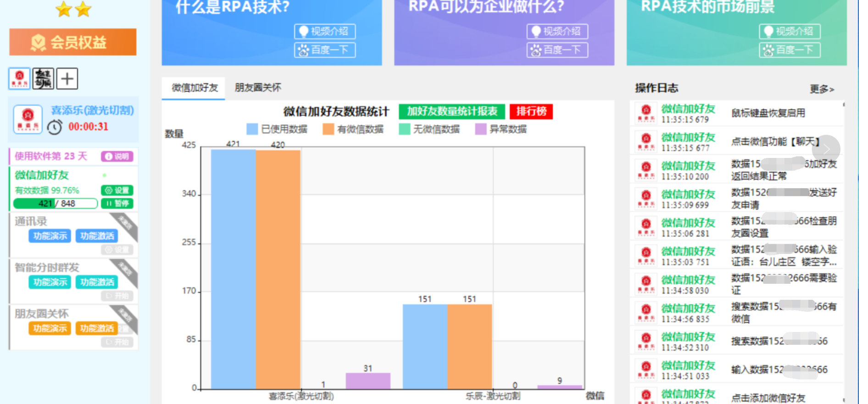The width and height of the screenshot is (868, 404).
Task: Click the blue bar labeled 151
Action: 425,347
